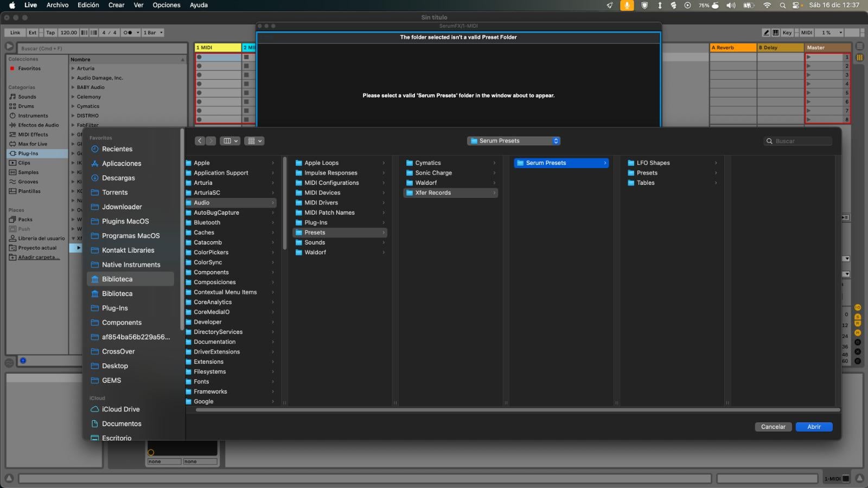
Task: Click the 120.00 tempo field
Action: [x=68, y=33]
